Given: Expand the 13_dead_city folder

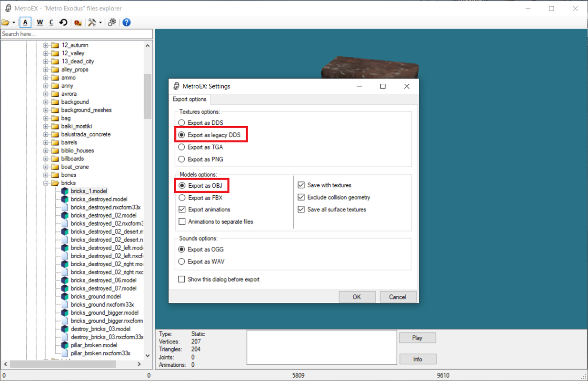Looking at the screenshot, I should coord(46,61).
